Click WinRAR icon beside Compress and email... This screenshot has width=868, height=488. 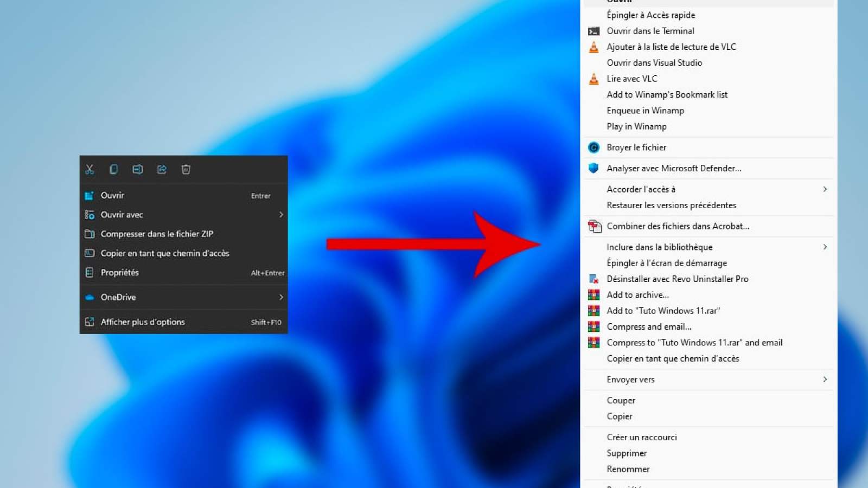594,326
